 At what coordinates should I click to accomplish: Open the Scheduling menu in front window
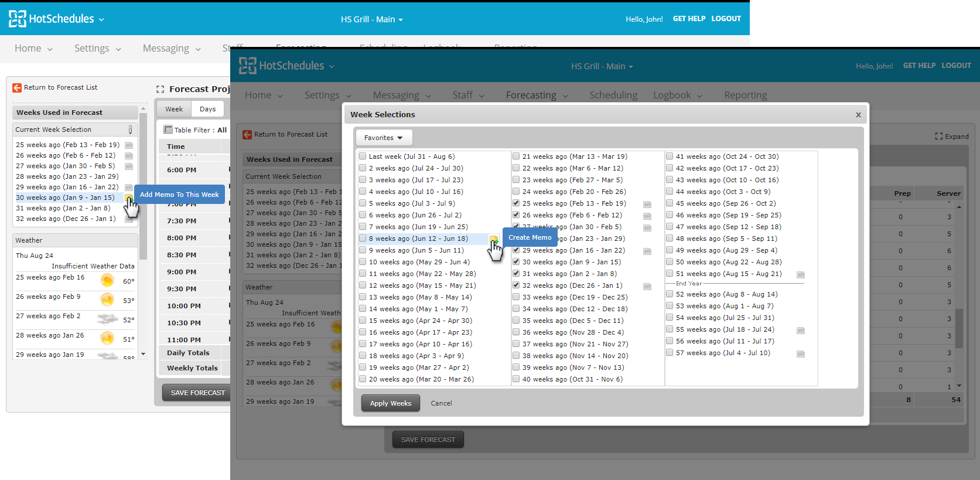[x=613, y=96]
